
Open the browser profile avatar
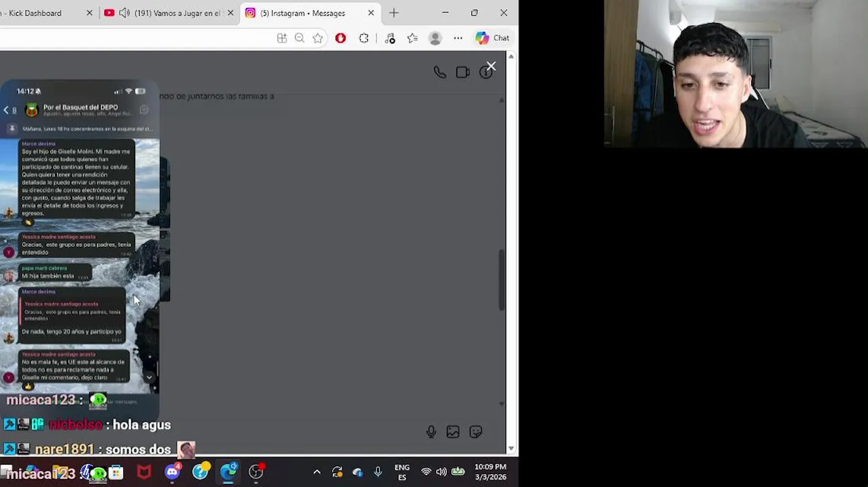tap(435, 39)
